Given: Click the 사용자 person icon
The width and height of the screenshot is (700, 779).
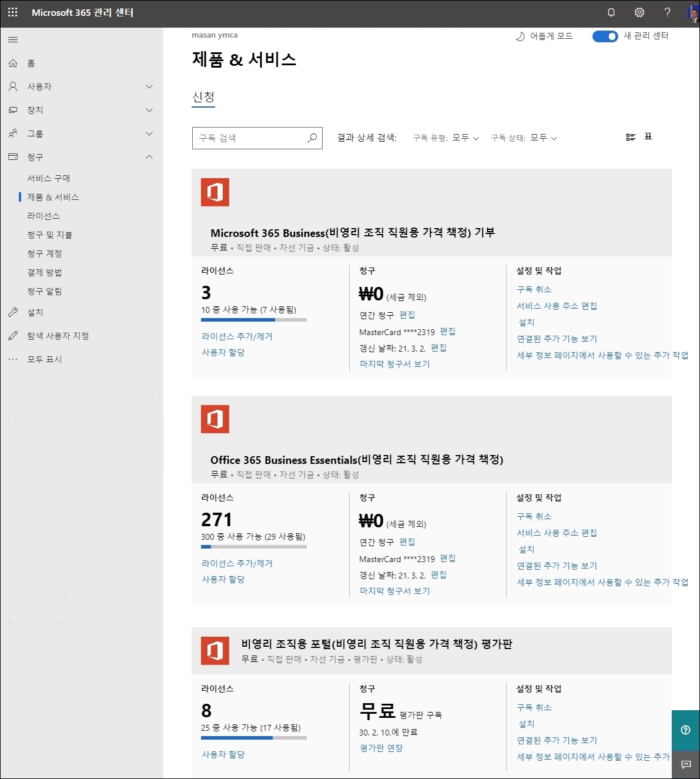Looking at the screenshot, I should [x=13, y=86].
